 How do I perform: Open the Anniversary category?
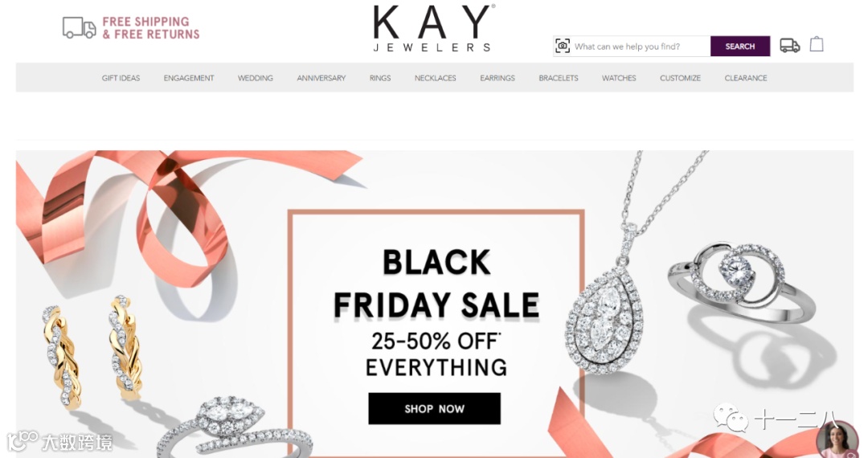[321, 78]
